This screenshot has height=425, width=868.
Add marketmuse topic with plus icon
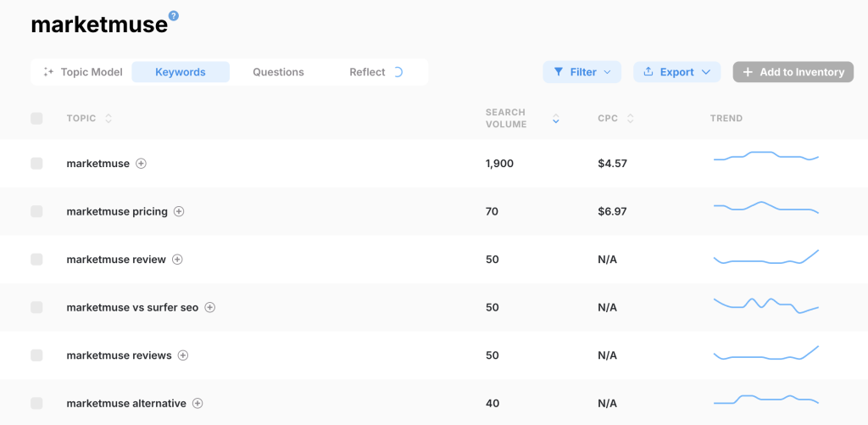(142, 164)
